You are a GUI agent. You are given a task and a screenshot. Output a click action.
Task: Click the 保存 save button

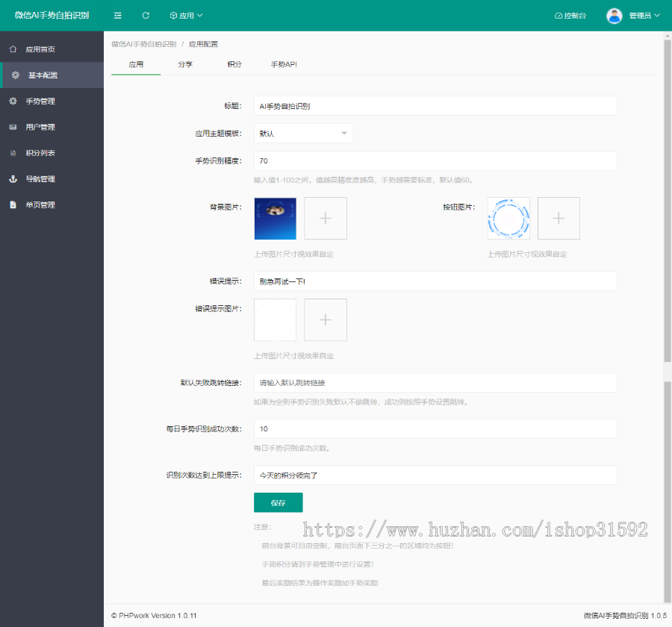279,502
